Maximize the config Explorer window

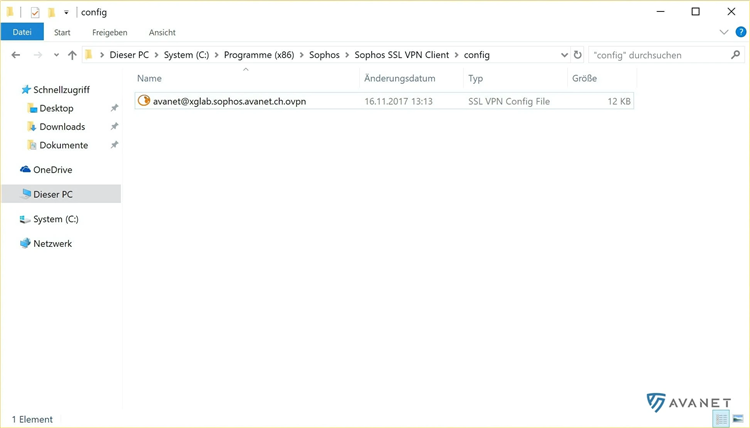(695, 11)
